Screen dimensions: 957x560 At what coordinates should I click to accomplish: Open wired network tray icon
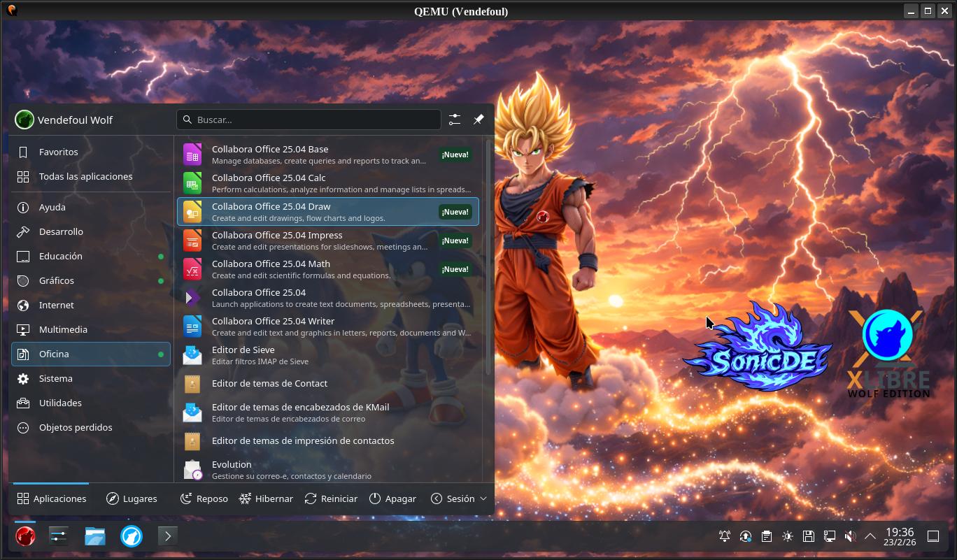click(830, 536)
